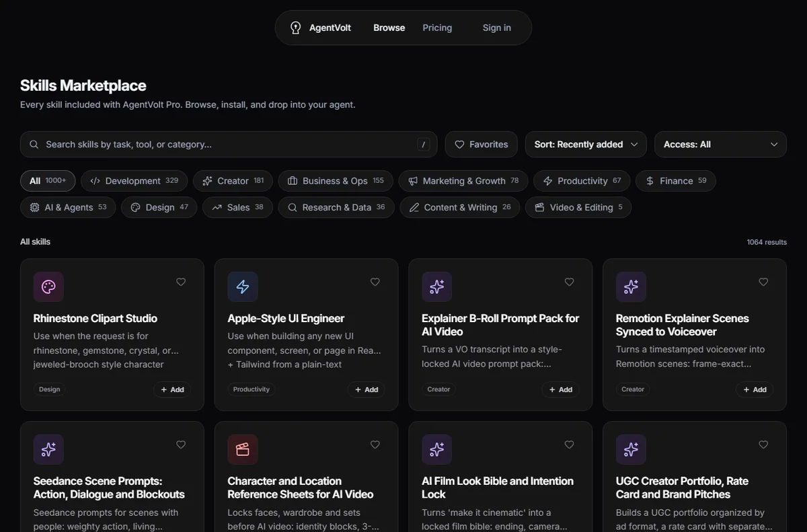The height and width of the screenshot is (532, 807).
Task: Open Pricing in the top navigation
Action: click(x=437, y=28)
